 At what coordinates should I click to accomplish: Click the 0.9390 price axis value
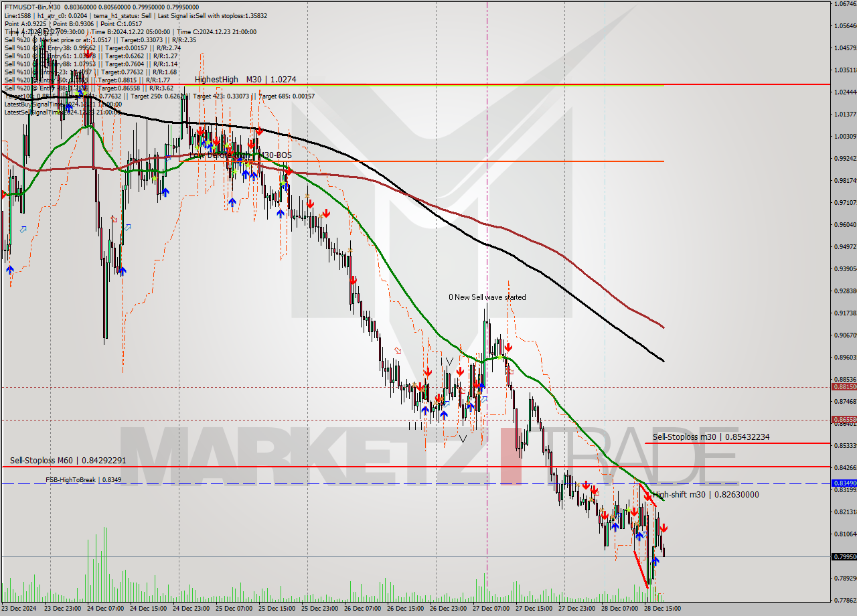pyautogui.click(x=844, y=268)
